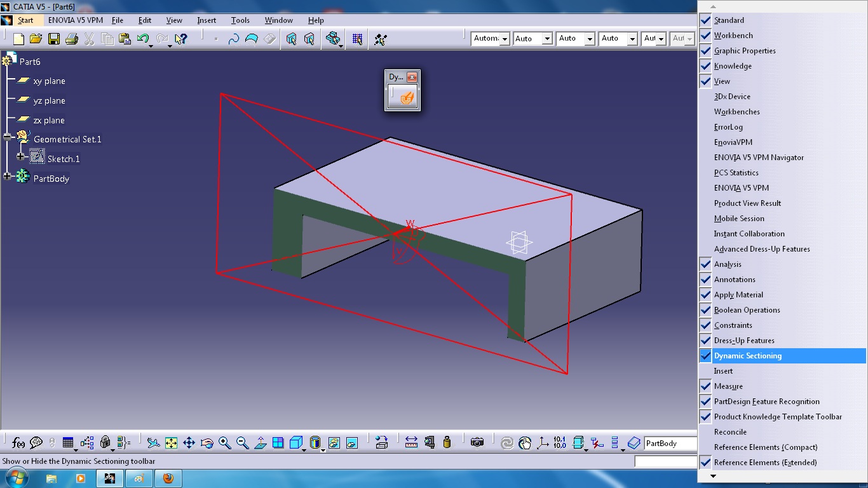This screenshot has height=488, width=868.
Task: Open Firefox from the taskbar
Action: click(168, 478)
